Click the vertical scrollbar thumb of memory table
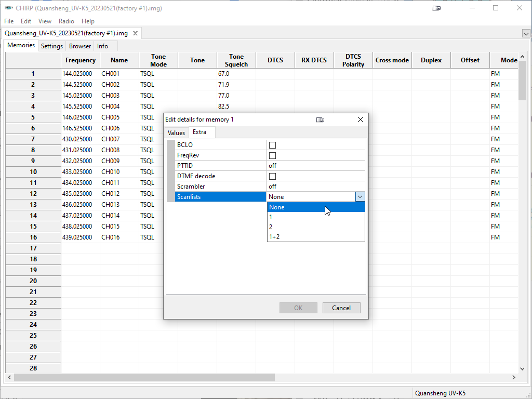The height and width of the screenshot is (399, 532). [523, 81]
